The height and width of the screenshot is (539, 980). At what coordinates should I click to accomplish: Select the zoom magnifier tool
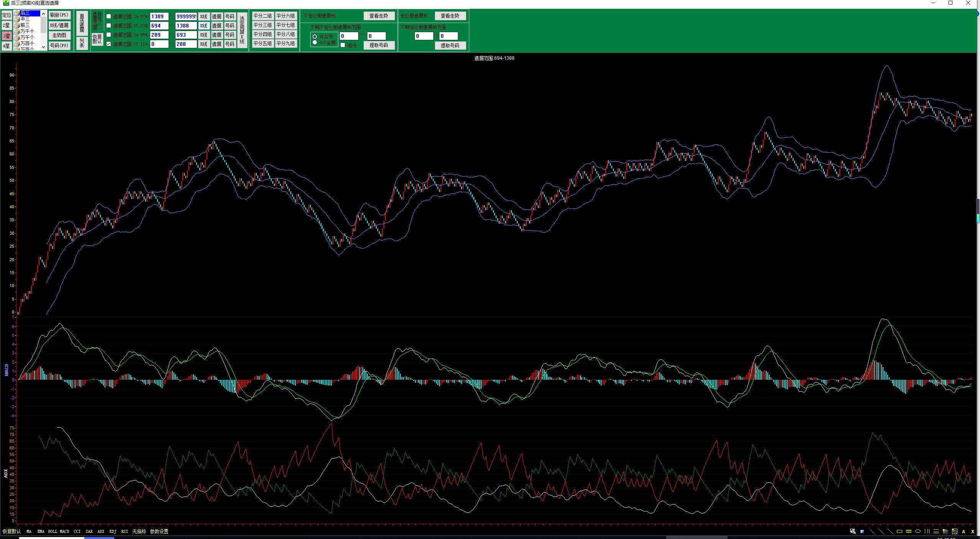click(x=853, y=531)
